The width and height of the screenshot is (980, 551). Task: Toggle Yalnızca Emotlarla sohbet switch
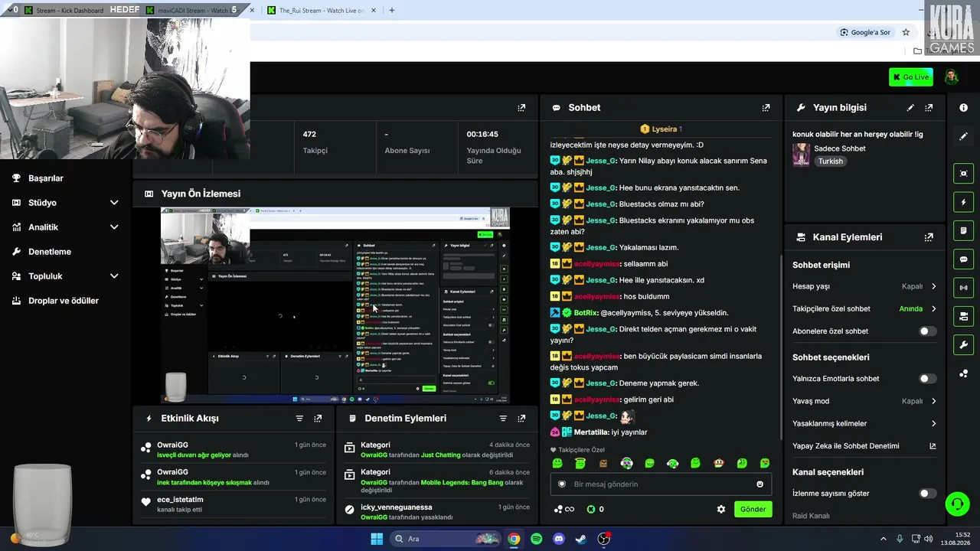(927, 379)
